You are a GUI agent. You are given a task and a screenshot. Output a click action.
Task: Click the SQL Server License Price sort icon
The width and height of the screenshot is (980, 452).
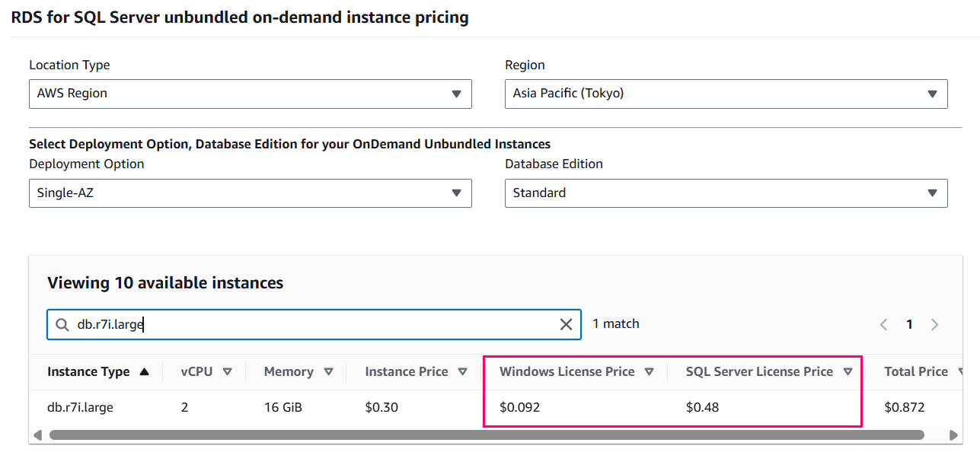tap(848, 371)
